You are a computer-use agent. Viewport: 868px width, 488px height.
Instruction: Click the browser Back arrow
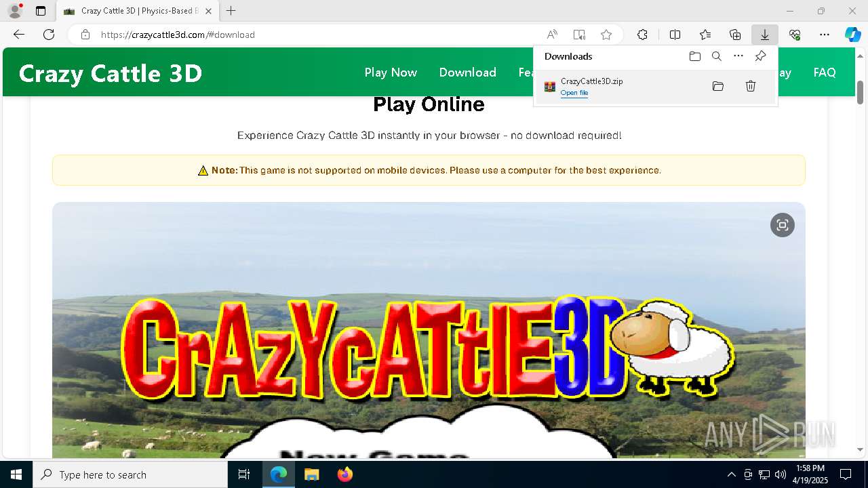(19, 35)
